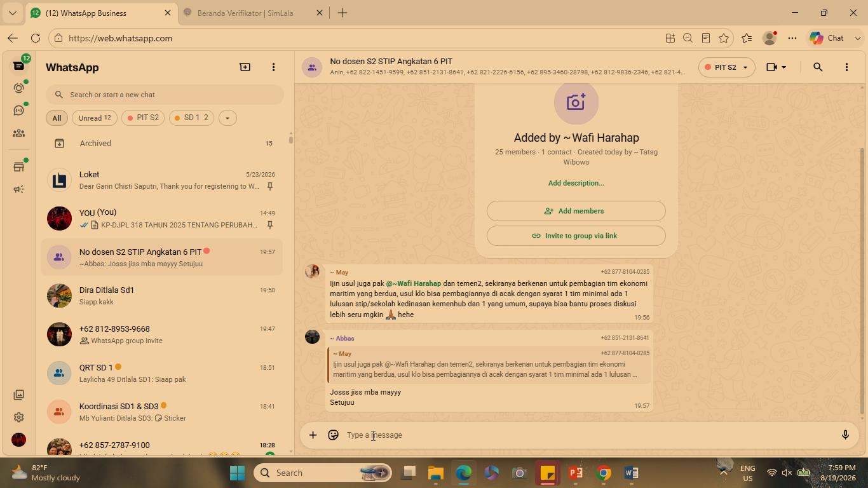Expand more chat filter labels dropdown
This screenshot has width=868, height=488.
(x=227, y=118)
